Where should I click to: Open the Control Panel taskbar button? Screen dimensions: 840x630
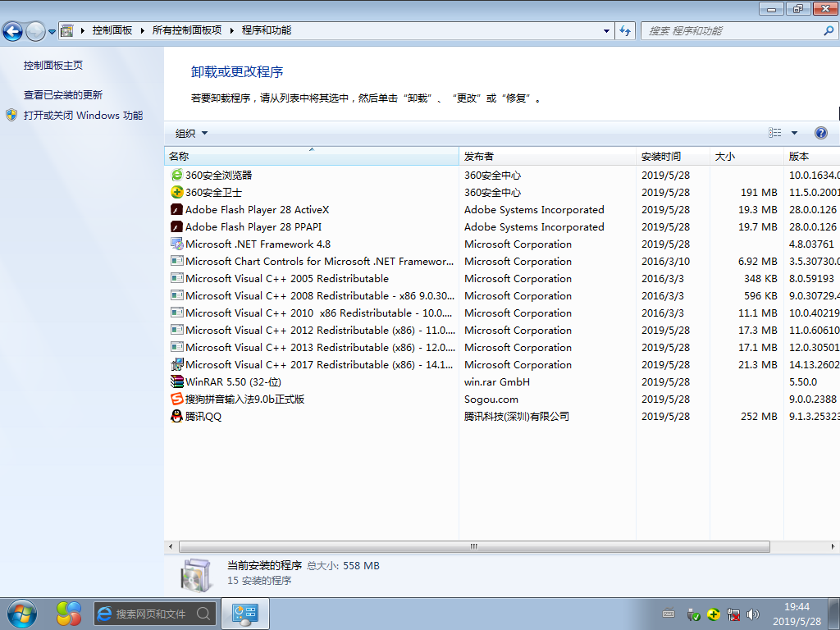244,614
